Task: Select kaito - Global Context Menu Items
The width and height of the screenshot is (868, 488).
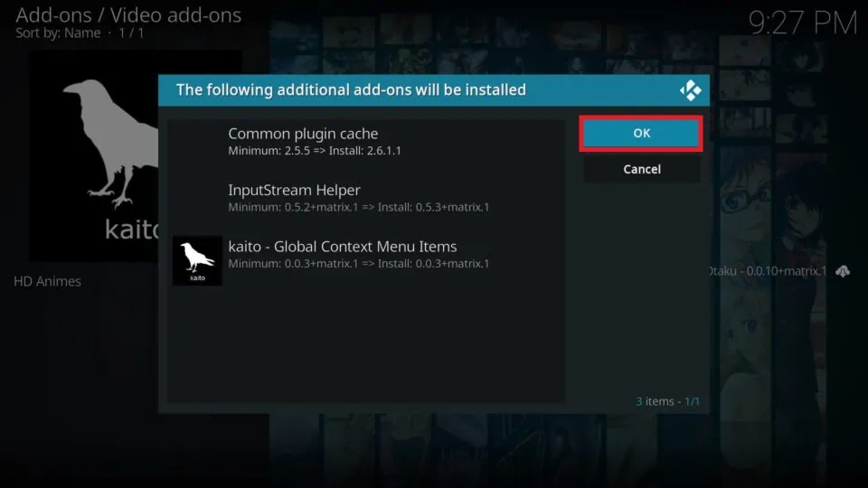Action: [366, 260]
